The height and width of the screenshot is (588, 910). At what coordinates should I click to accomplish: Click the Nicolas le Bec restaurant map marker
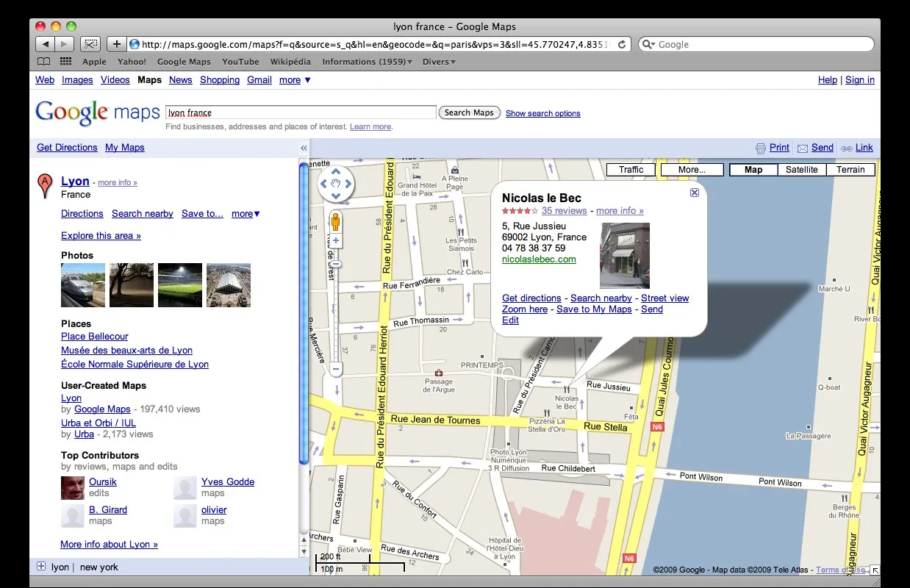coord(567,390)
